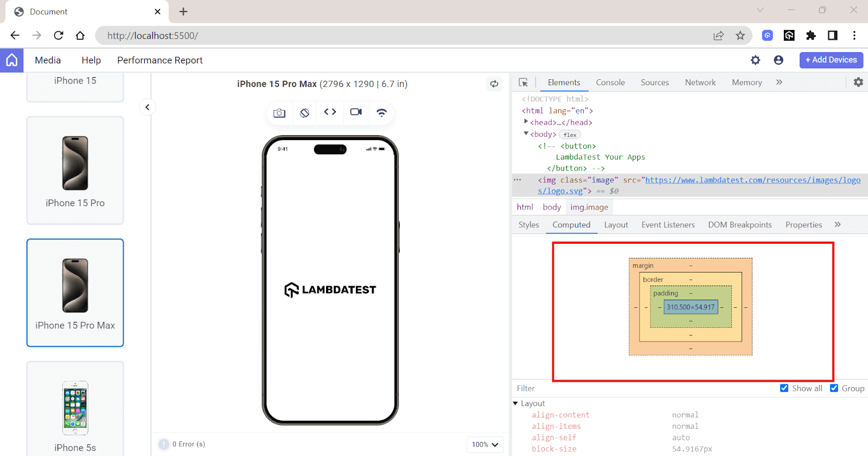Rotate the device with the rotate icon
868x456 pixels.
coord(305,113)
